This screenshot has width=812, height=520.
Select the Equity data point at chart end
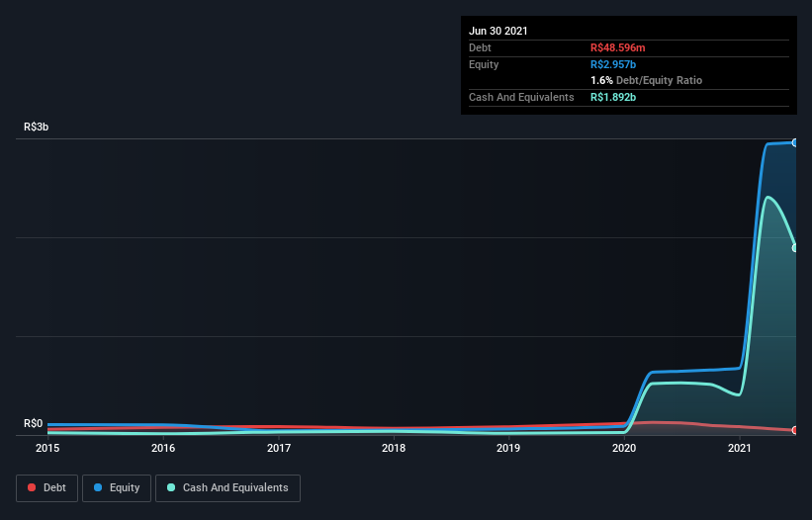coord(795,142)
